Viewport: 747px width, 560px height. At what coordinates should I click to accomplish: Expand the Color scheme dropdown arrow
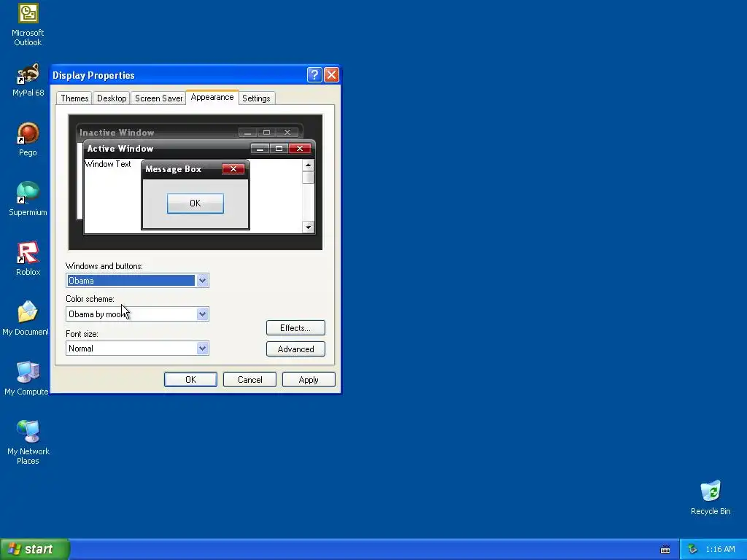[x=203, y=314]
